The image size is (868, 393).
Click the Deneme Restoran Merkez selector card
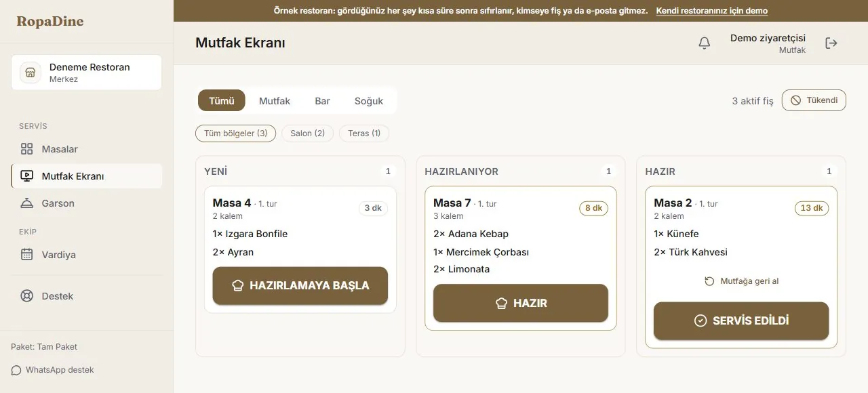coord(86,73)
